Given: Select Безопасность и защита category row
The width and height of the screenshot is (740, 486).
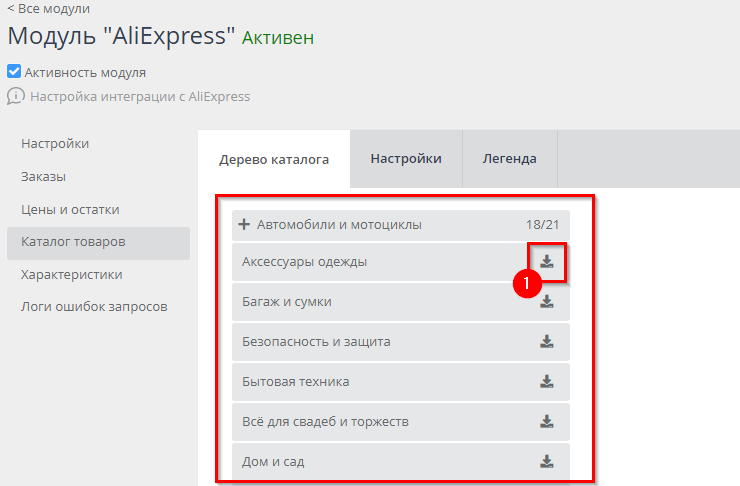Looking at the screenshot, I should pos(401,342).
